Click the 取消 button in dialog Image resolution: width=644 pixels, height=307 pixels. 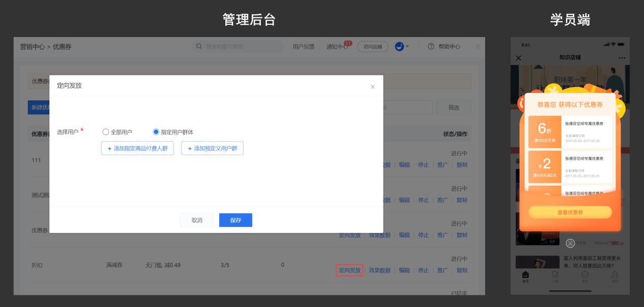pos(197,220)
